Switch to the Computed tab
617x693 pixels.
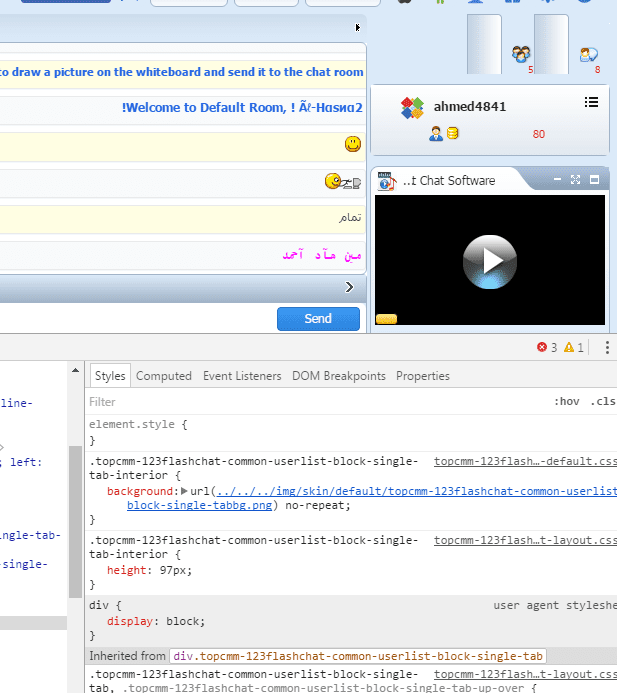point(163,376)
